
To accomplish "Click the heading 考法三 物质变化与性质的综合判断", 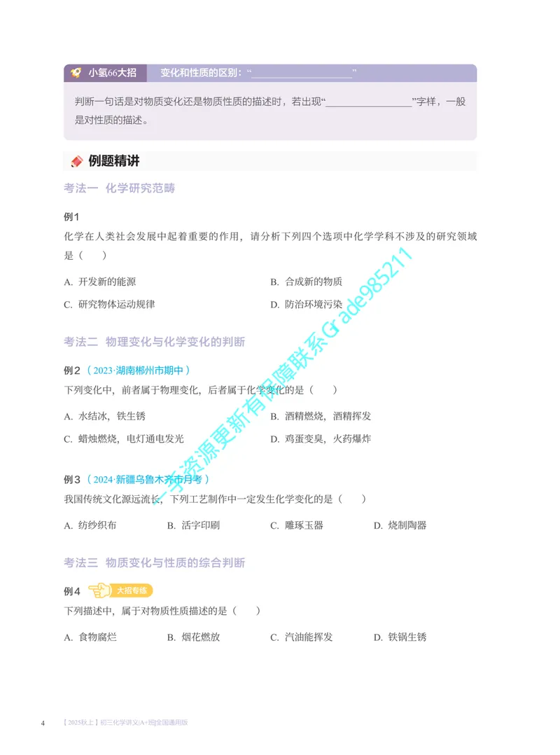I will 155,563.
